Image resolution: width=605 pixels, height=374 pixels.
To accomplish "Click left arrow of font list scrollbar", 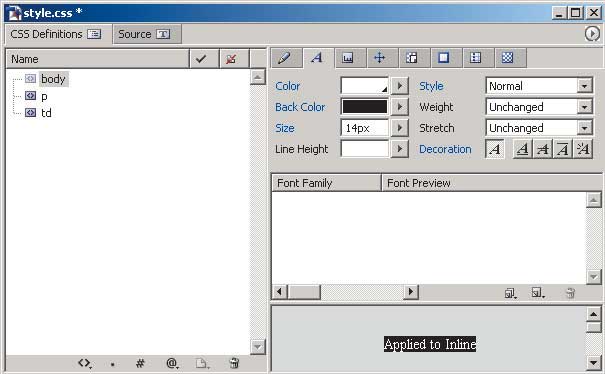I will (x=280, y=292).
